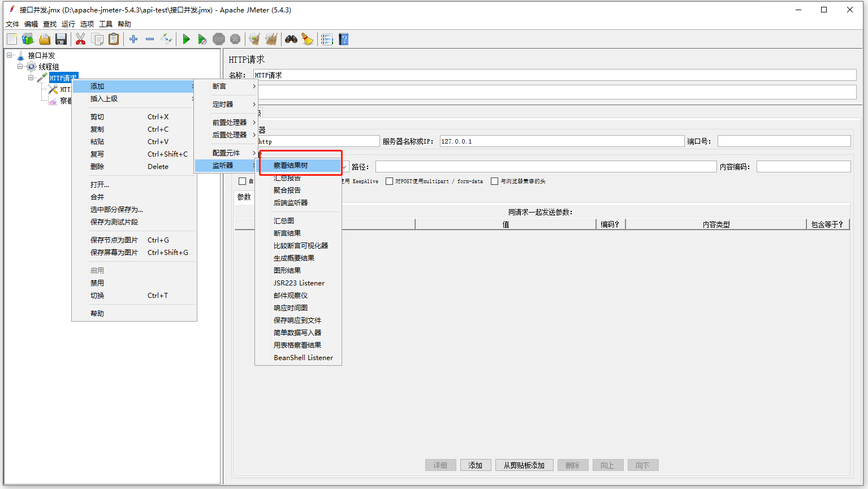Click the Open file folder icon
Viewport: 868px width, 489px height.
click(45, 39)
